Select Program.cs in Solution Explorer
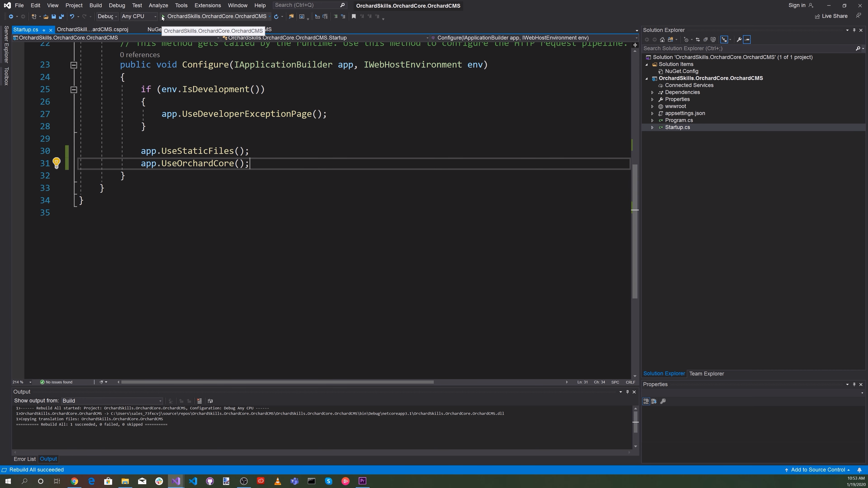This screenshot has width=868, height=488. tap(679, 121)
